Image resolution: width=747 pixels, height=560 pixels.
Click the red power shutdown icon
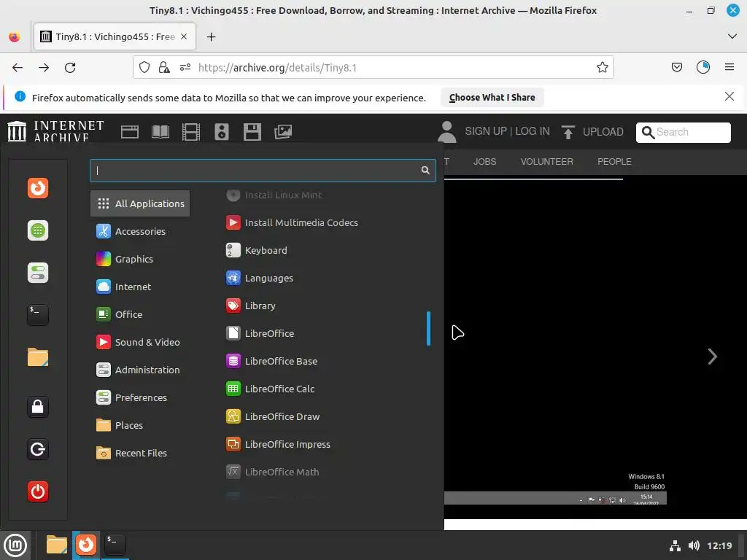click(x=38, y=491)
